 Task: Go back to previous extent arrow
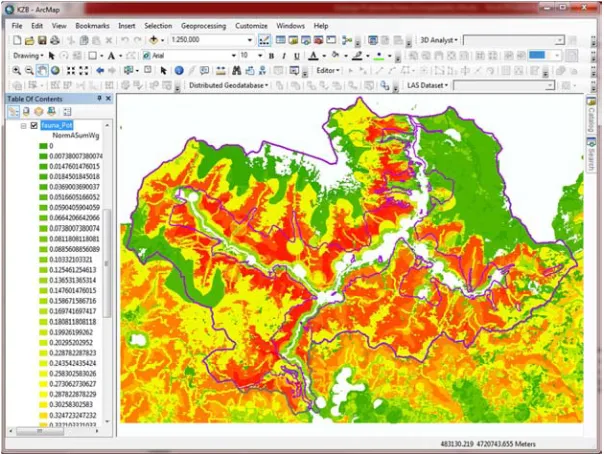point(100,70)
